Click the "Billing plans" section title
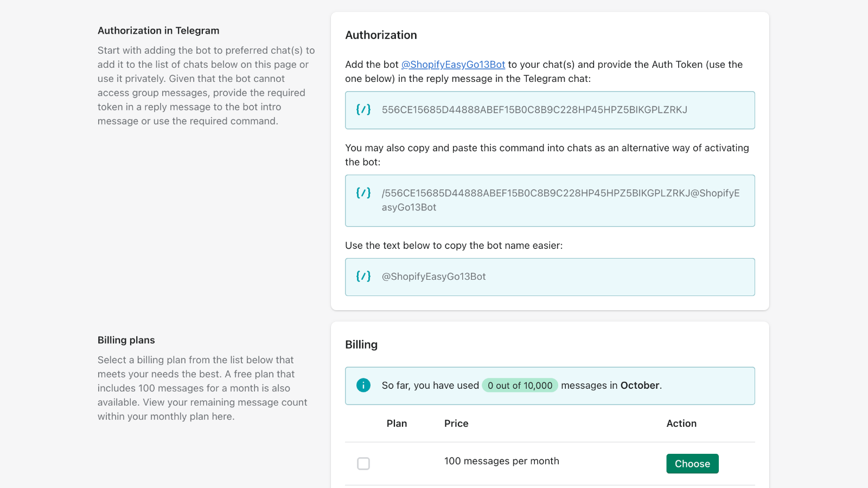 coord(126,341)
